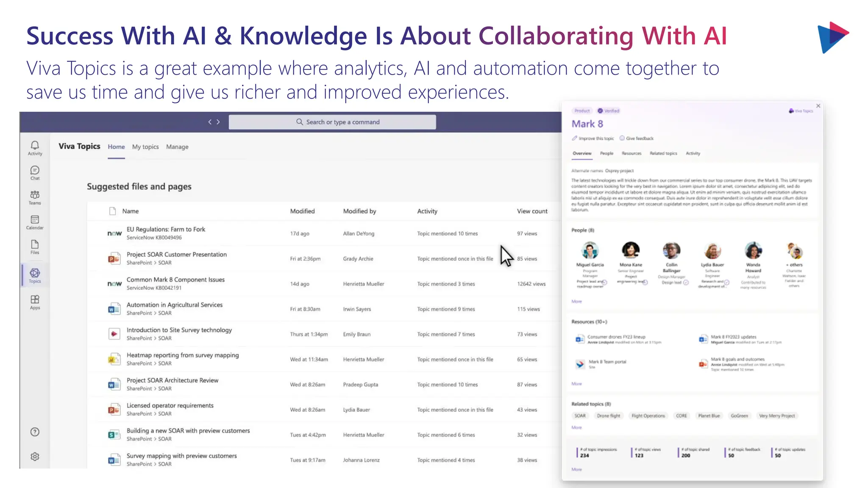
Task: Switch to the My topics tab
Action: click(x=145, y=147)
